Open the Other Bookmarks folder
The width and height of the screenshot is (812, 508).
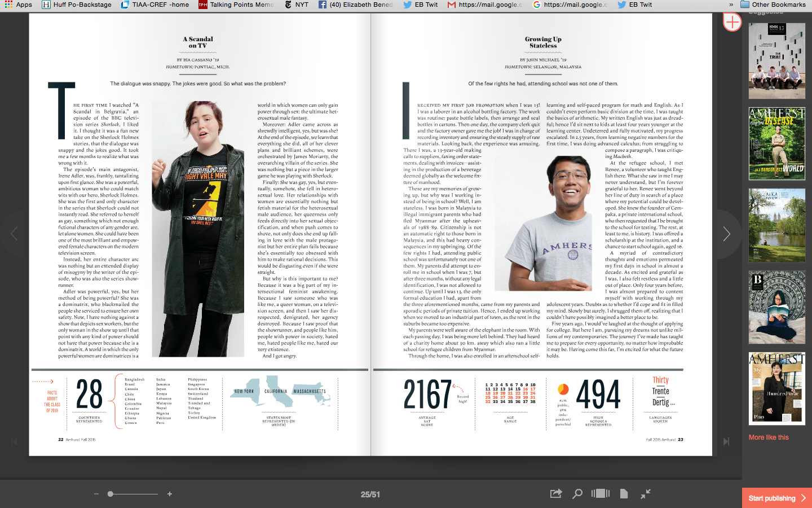pyautogui.click(x=773, y=5)
